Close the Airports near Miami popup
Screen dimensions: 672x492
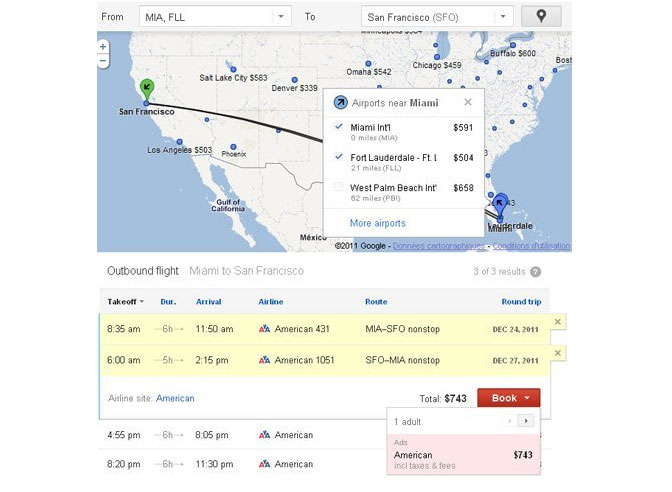467,102
